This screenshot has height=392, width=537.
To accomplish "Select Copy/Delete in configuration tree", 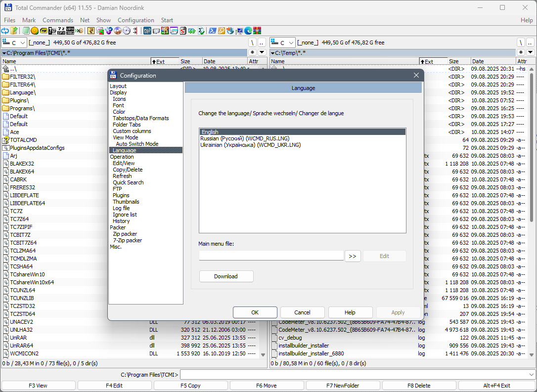I will [128, 170].
